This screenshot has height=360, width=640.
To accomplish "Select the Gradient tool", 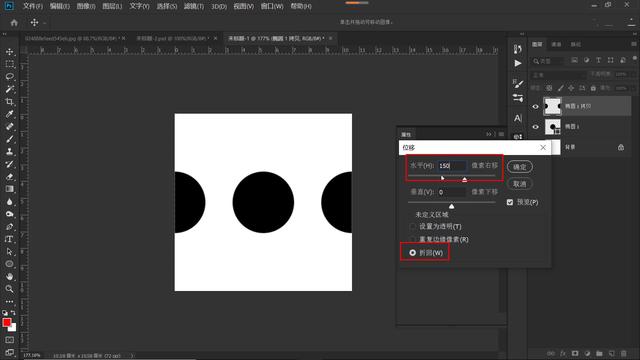I will point(9,189).
